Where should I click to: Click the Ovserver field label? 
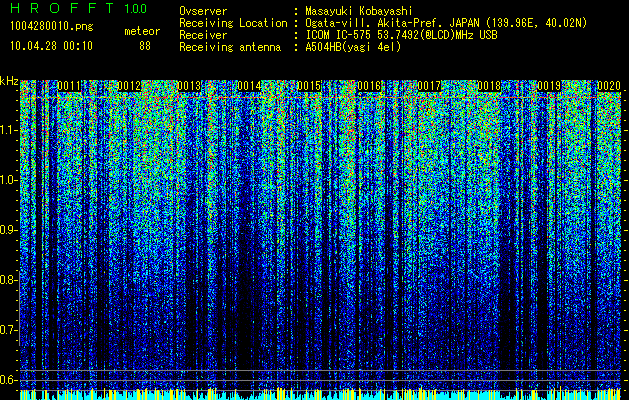point(203,11)
